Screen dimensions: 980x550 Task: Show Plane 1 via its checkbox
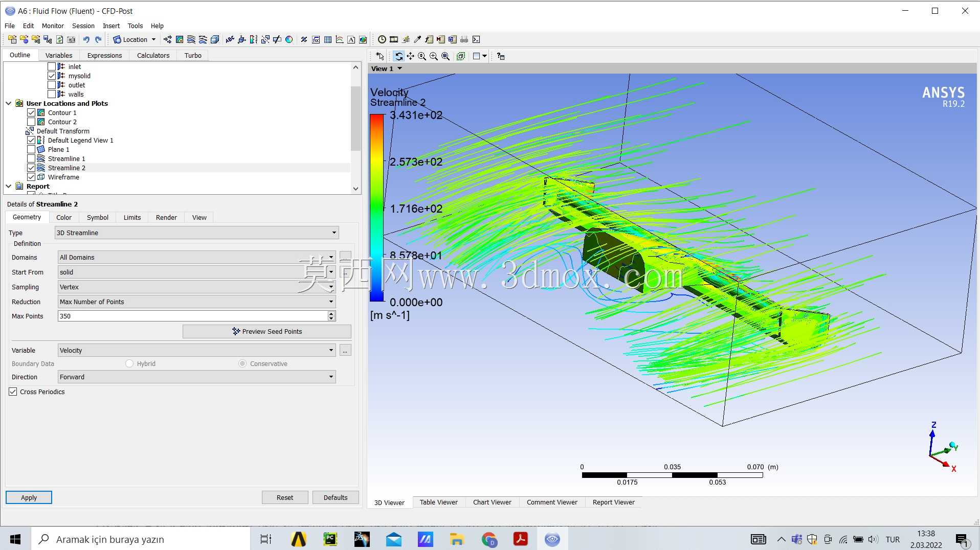coord(31,149)
